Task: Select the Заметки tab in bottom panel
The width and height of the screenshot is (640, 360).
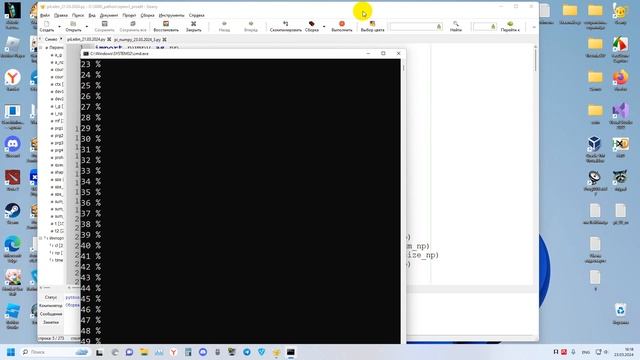Action: click(x=51, y=322)
